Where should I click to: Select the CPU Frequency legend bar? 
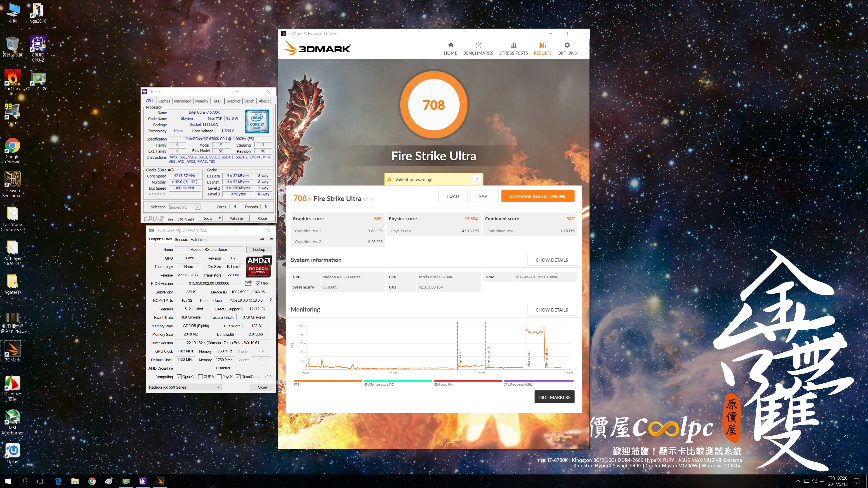click(x=538, y=381)
